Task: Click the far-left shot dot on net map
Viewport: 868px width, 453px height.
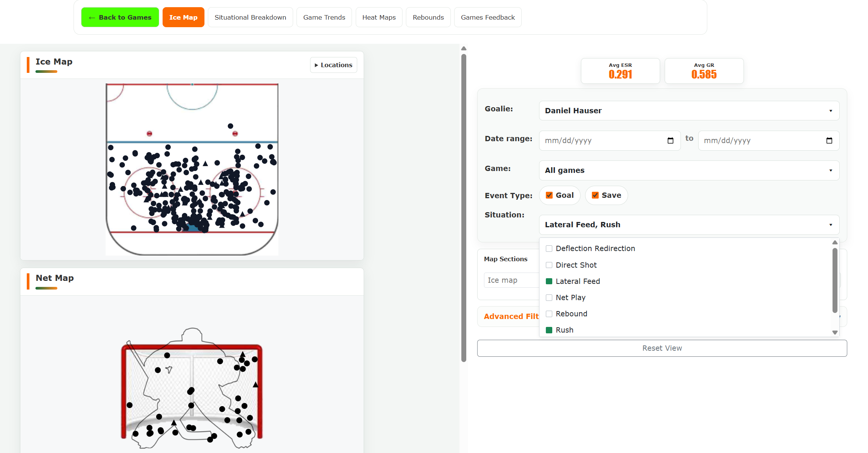Action: [130, 405]
